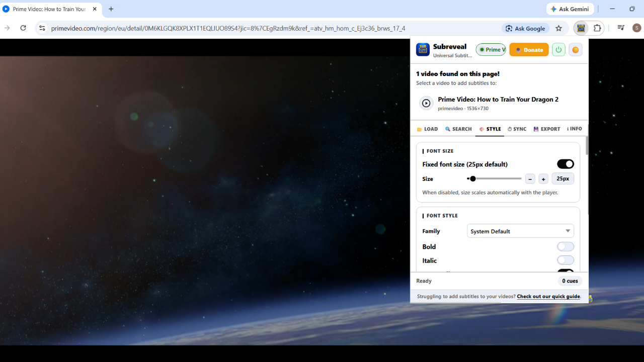Toggle Fixed font size switch
This screenshot has width=644, height=362.
pyautogui.click(x=566, y=164)
